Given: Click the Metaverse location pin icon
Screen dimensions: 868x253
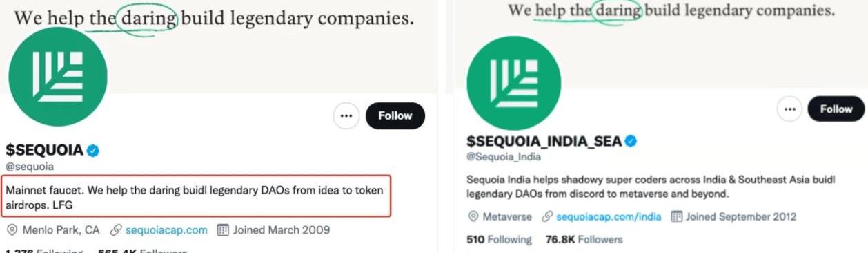Looking at the screenshot, I should point(473,216).
